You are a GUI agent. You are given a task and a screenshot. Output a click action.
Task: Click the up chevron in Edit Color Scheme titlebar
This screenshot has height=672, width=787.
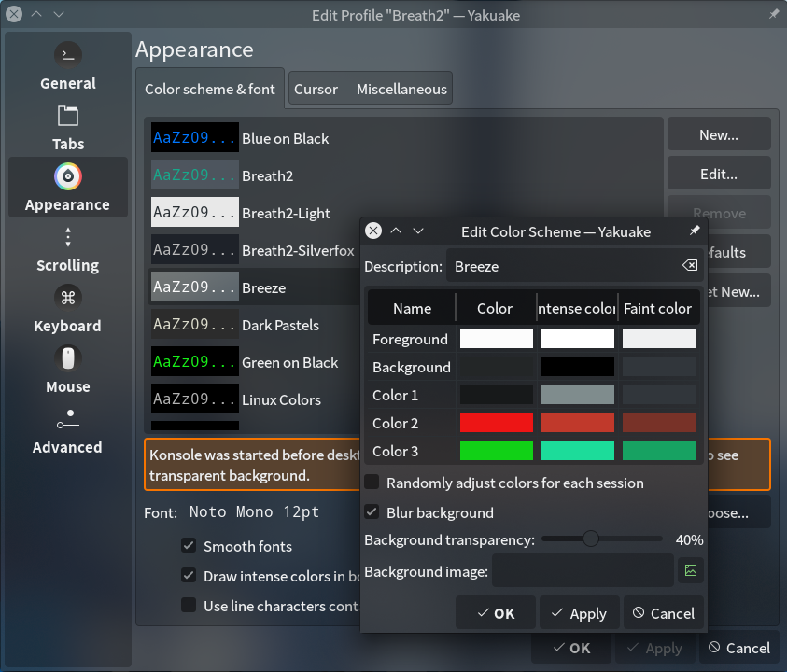pos(396,231)
